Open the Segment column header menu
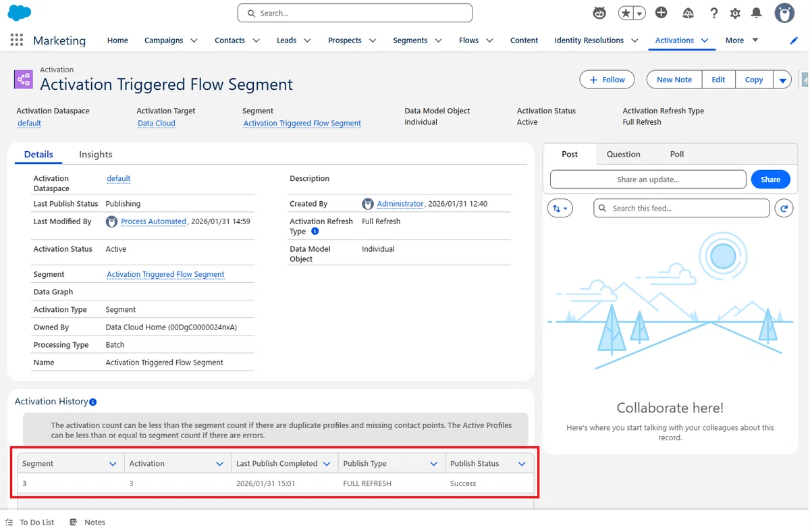 pos(113,464)
